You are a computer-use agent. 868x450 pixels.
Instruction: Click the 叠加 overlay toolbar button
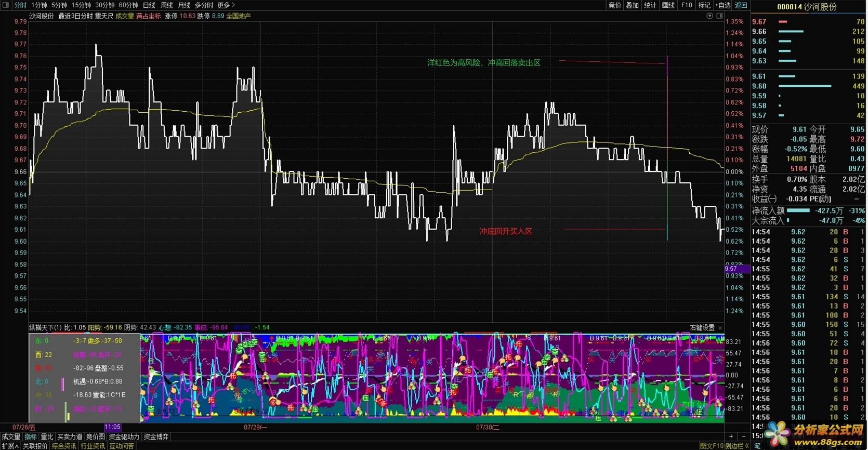tap(633, 5)
